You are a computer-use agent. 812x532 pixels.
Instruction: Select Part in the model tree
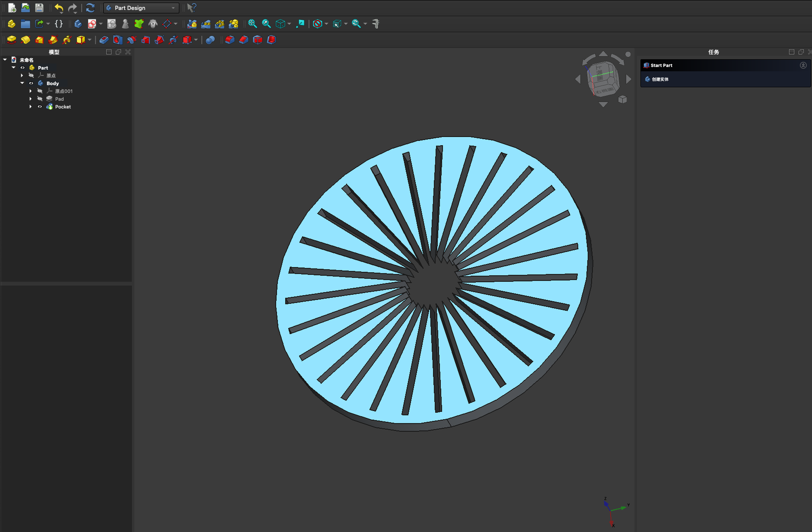click(43, 68)
